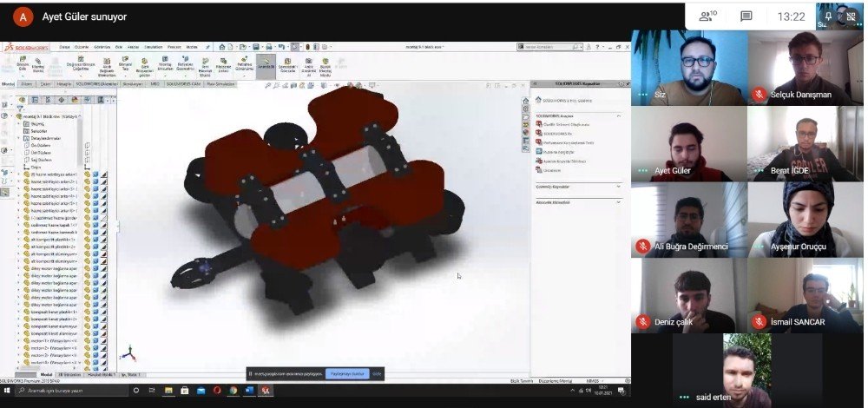This screenshot has height=408, width=868.
Task: Open the Malzeme Listesi tool
Action: (223, 63)
